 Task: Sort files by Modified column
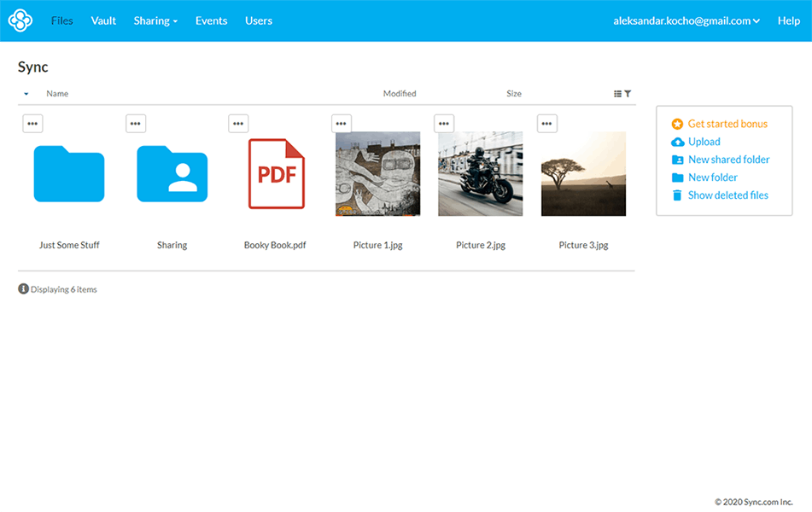[x=400, y=94]
